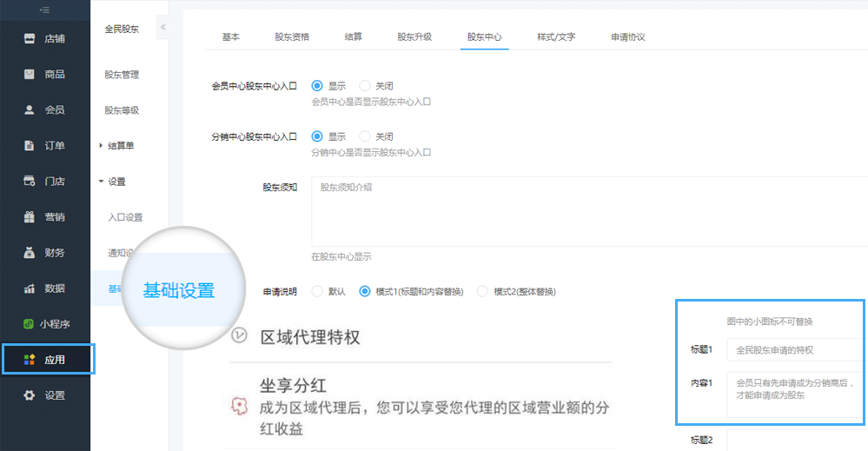868x451 pixels.
Task: Open 商品 products via its sidebar icon
Action: (x=30, y=74)
